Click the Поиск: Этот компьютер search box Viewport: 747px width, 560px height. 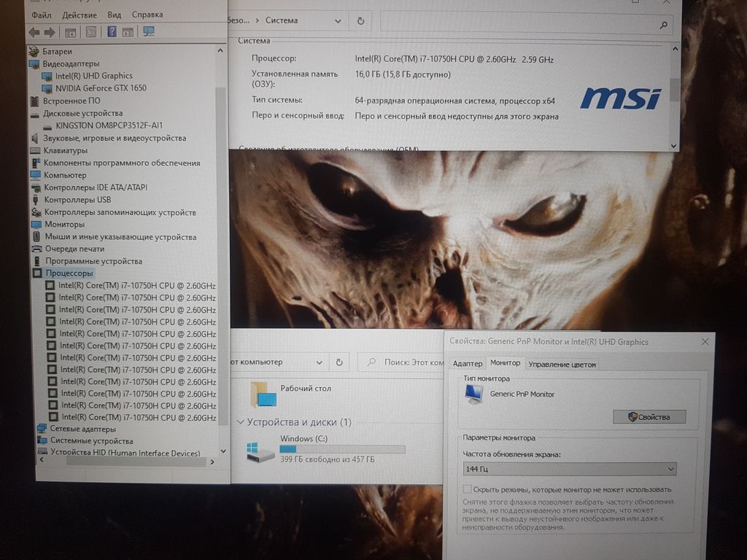click(x=400, y=362)
